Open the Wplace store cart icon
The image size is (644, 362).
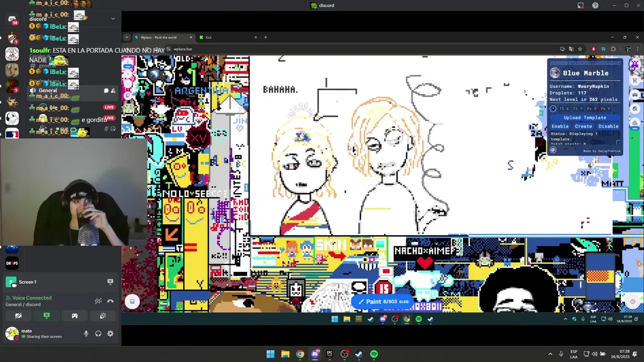point(635,80)
